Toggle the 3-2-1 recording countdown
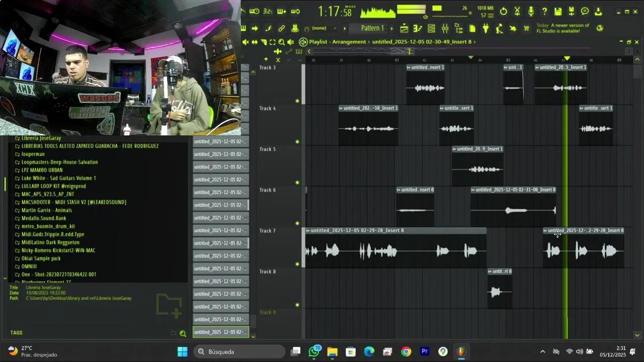Screen dimensions: 644x362 (268, 11)
